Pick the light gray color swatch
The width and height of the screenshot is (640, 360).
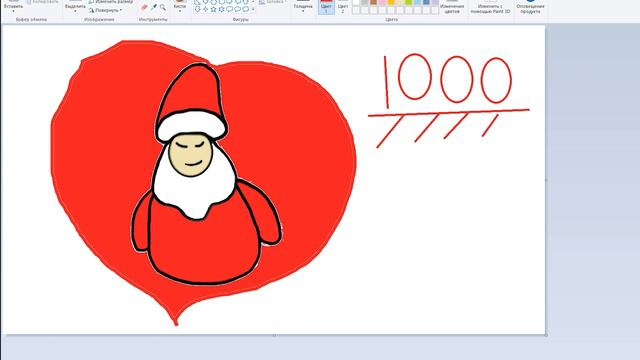tap(365, 2)
